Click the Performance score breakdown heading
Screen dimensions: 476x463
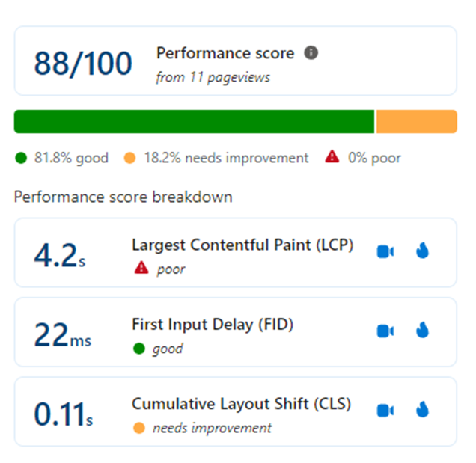coord(123,197)
